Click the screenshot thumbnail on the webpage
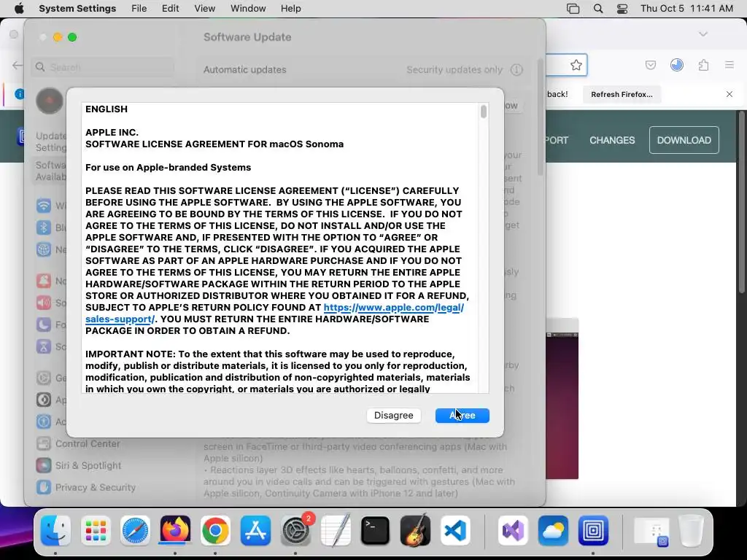The width and height of the screenshot is (747, 560). pyautogui.click(x=562, y=399)
